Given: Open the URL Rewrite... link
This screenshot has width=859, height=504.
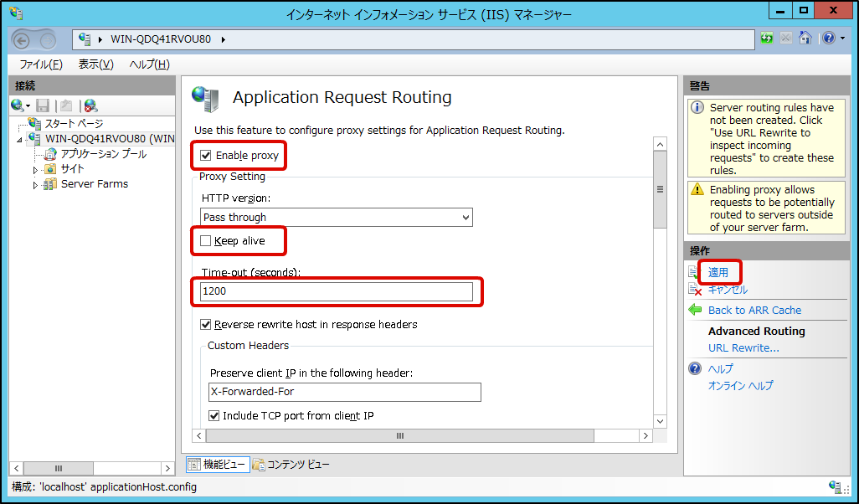Looking at the screenshot, I should click(743, 348).
